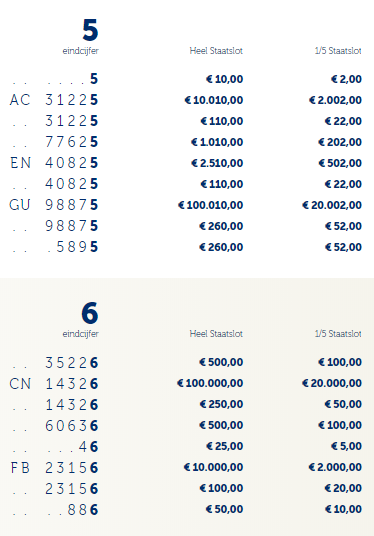374x536 pixels.
Task: Click the large 5 eindcijfer heading
Action: tap(90, 30)
